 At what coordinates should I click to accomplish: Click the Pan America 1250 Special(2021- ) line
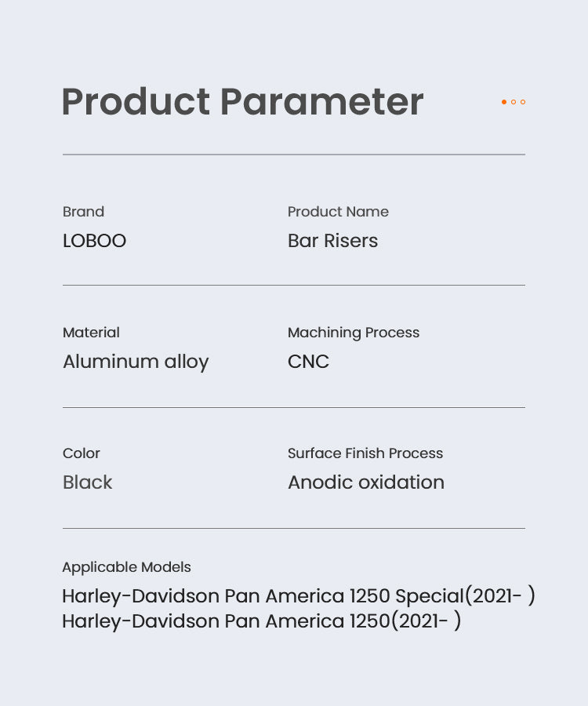(x=299, y=596)
